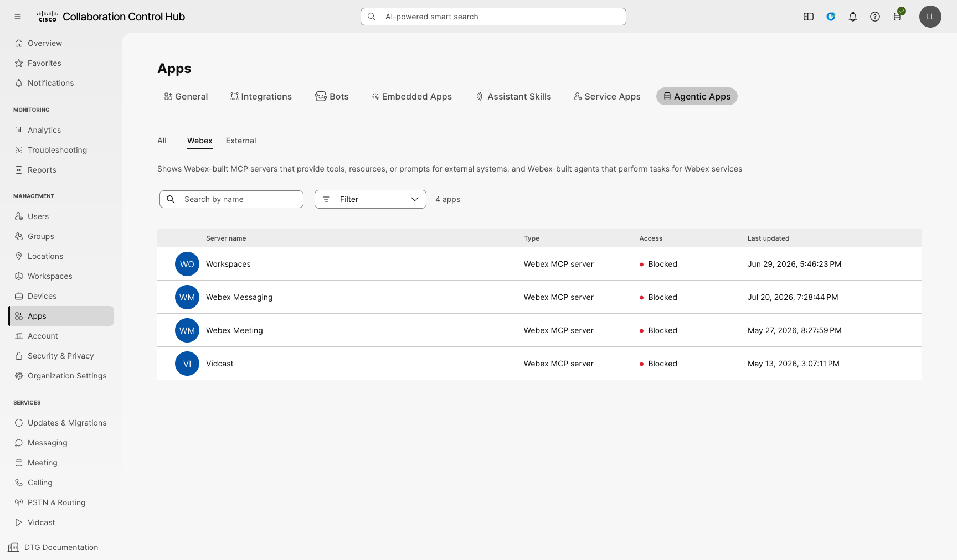This screenshot has width=957, height=560.
Task: Sort by the Last updated column header
Action: point(768,238)
